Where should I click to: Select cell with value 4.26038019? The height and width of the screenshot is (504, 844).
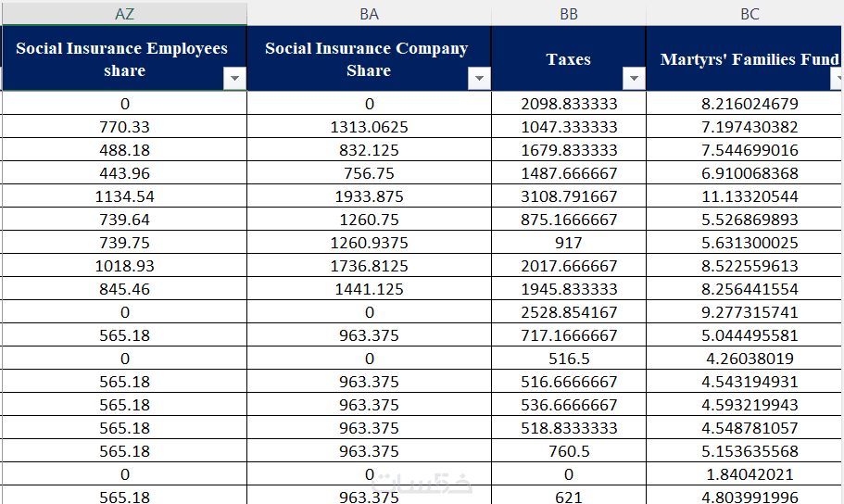(745, 358)
